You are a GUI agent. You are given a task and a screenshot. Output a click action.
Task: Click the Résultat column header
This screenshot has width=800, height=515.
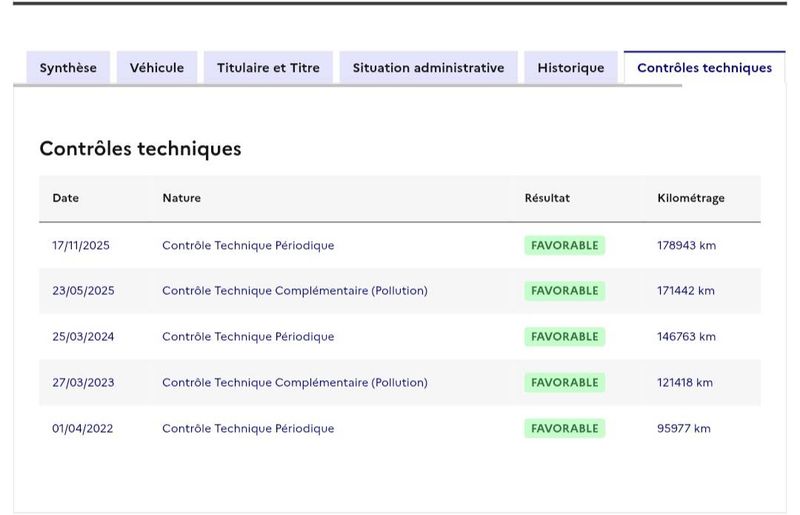[x=547, y=198]
